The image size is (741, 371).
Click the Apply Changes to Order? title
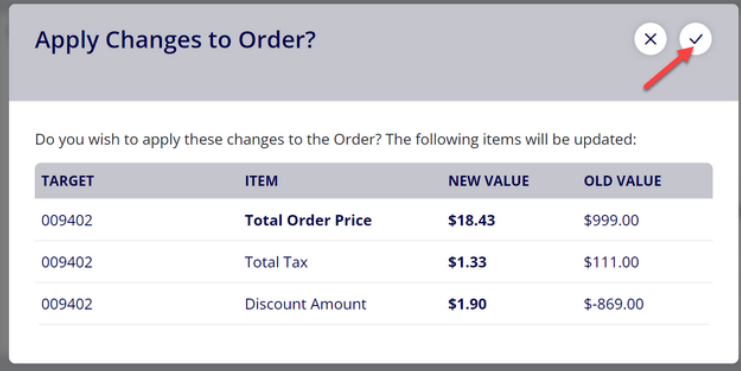pyautogui.click(x=175, y=40)
